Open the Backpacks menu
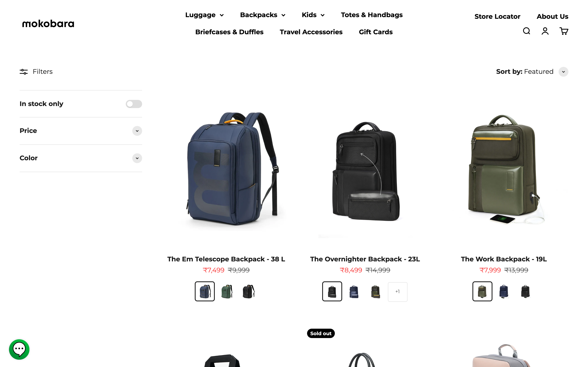 click(x=263, y=15)
